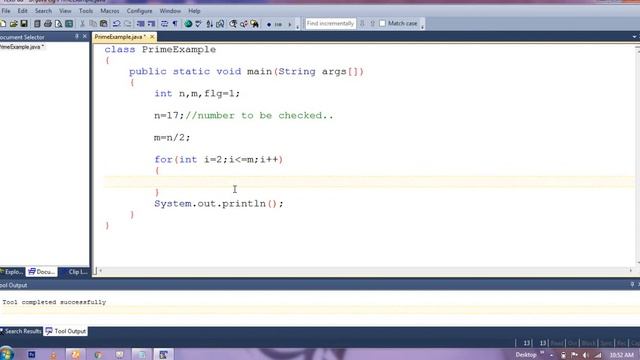Click the Print icon
Image resolution: width=640 pixels, height=360 pixels.
coord(48,24)
